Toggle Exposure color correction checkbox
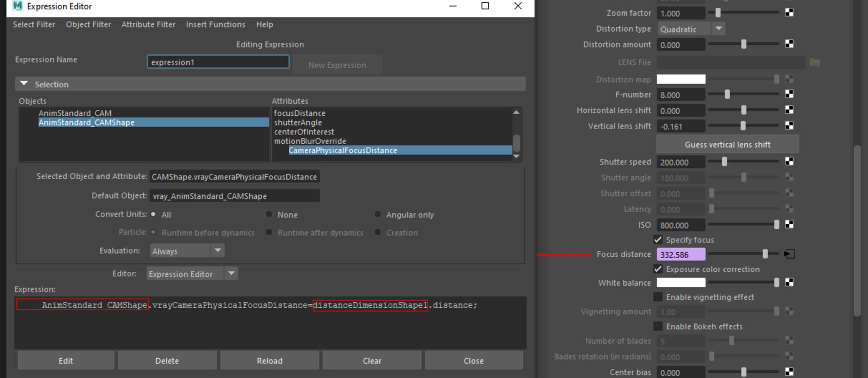This screenshot has height=378, width=868. [658, 269]
